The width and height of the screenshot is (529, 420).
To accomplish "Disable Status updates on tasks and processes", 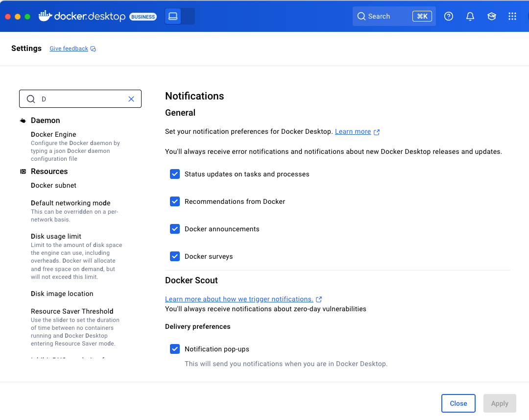I will 175,174.
